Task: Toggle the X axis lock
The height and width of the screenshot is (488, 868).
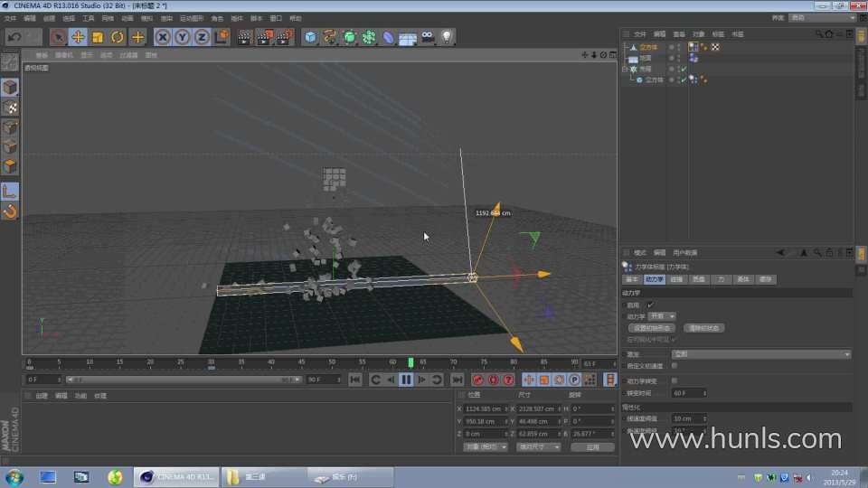Action: click(x=162, y=37)
